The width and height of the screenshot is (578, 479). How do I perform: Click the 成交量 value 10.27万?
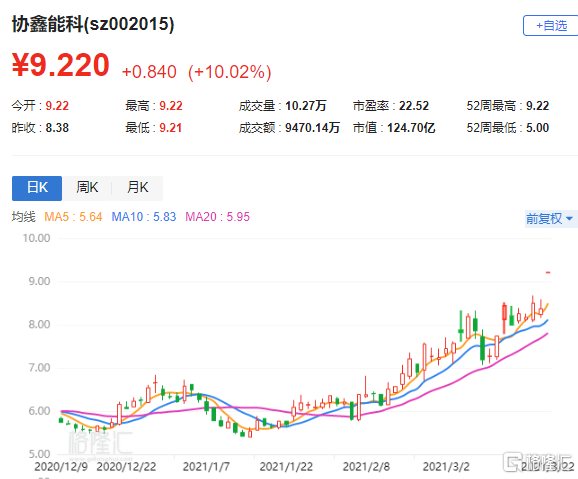pyautogui.click(x=306, y=106)
